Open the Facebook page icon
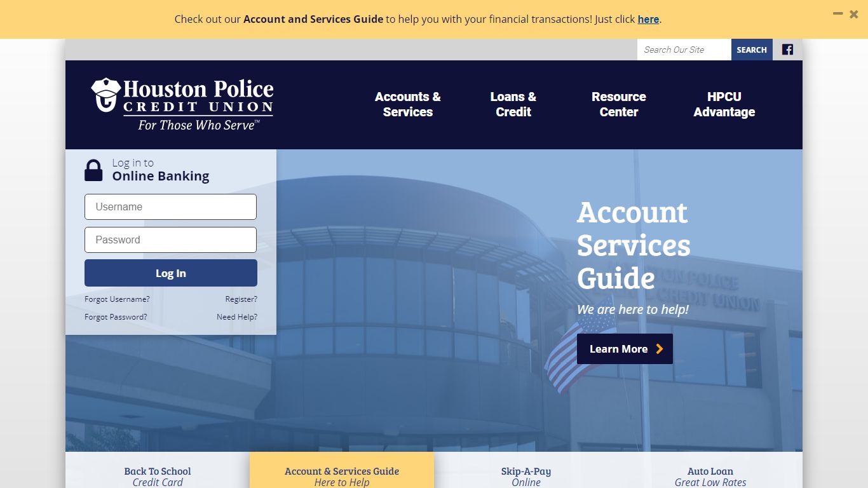 pos(787,50)
